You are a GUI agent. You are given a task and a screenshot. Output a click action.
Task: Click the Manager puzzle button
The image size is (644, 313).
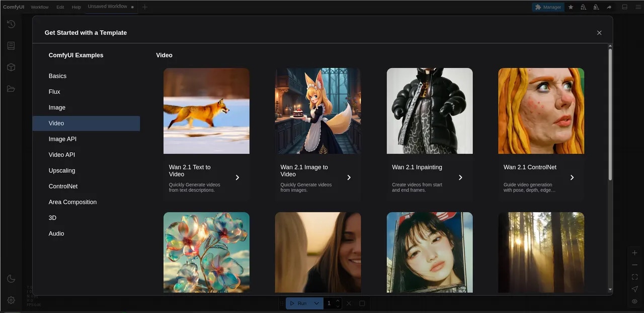click(x=548, y=7)
